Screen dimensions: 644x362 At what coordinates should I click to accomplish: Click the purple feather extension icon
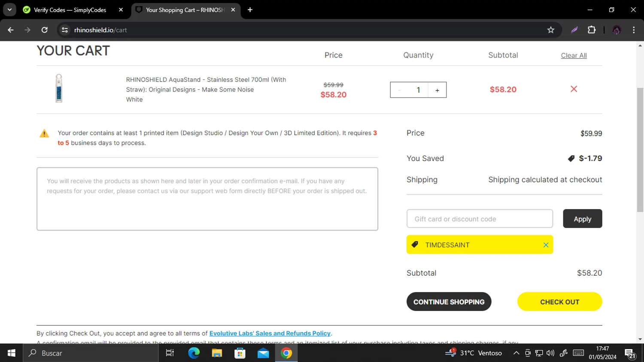point(574,30)
